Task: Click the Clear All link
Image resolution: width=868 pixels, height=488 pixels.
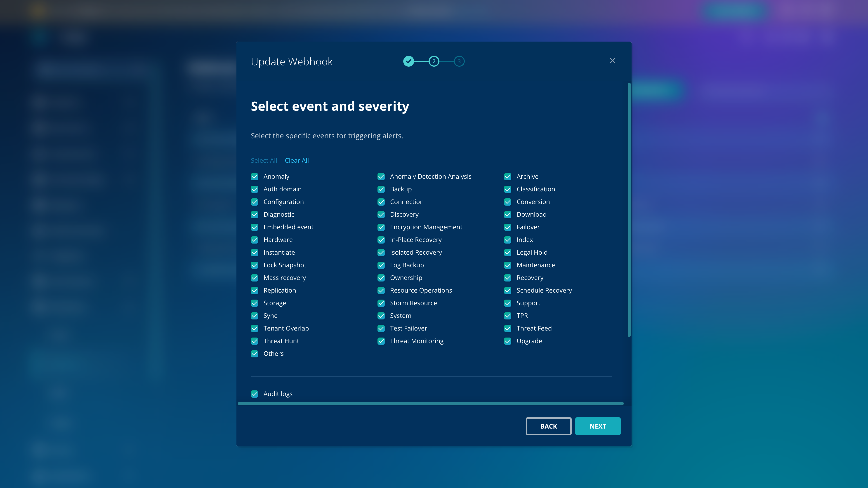Action: pyautogui.click(x=297, y=160)
